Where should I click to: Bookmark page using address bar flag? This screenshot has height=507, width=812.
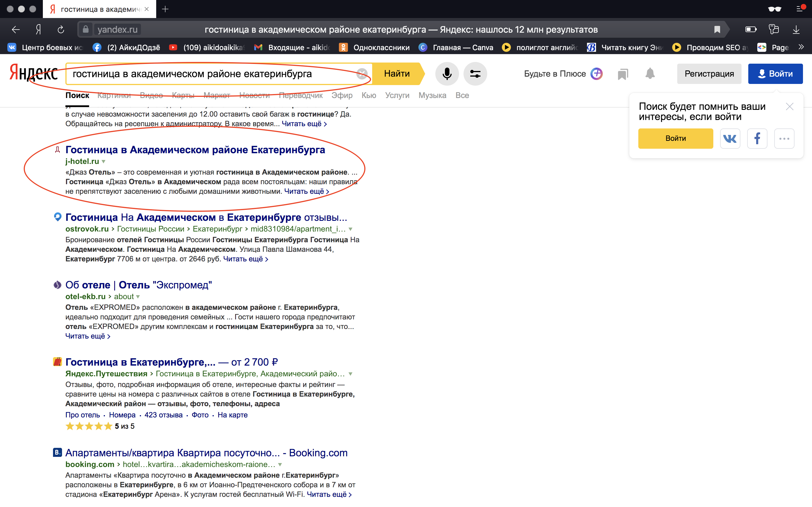[x=717, y=30]
